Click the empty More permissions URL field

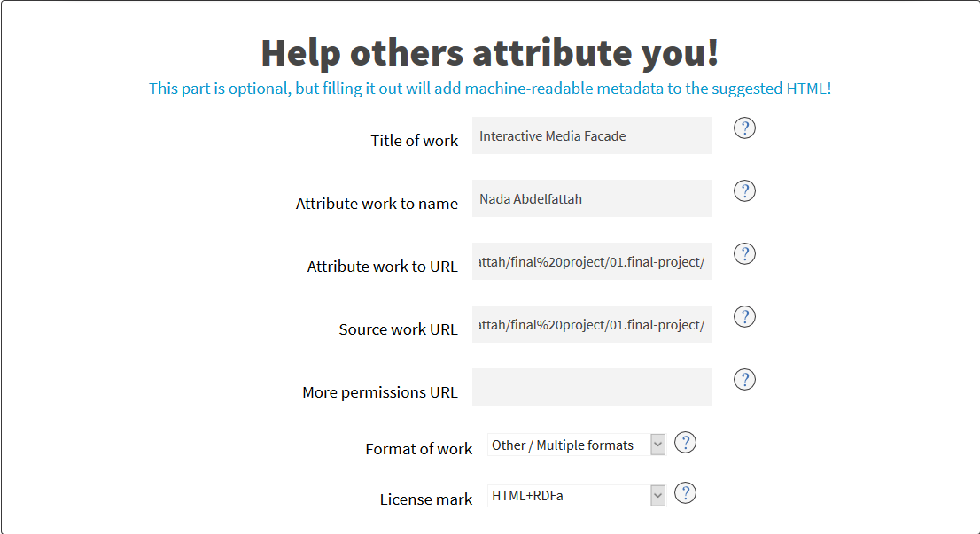tap(592, 388)
